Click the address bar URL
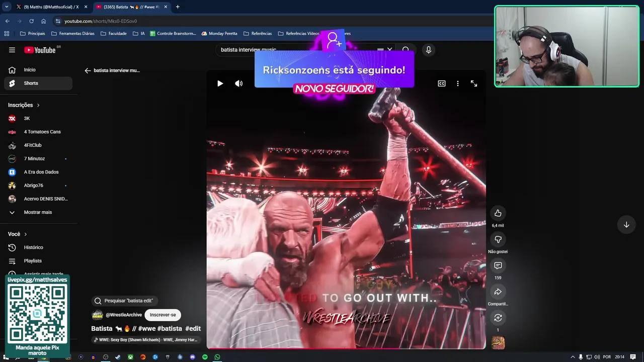This screenshot has width=644, height=362. (101, 21)
